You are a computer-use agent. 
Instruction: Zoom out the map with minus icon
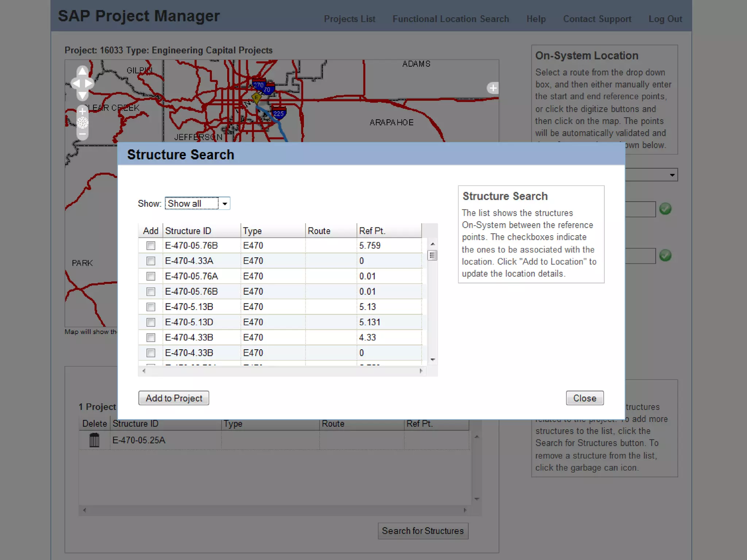(x=83, y=134)
